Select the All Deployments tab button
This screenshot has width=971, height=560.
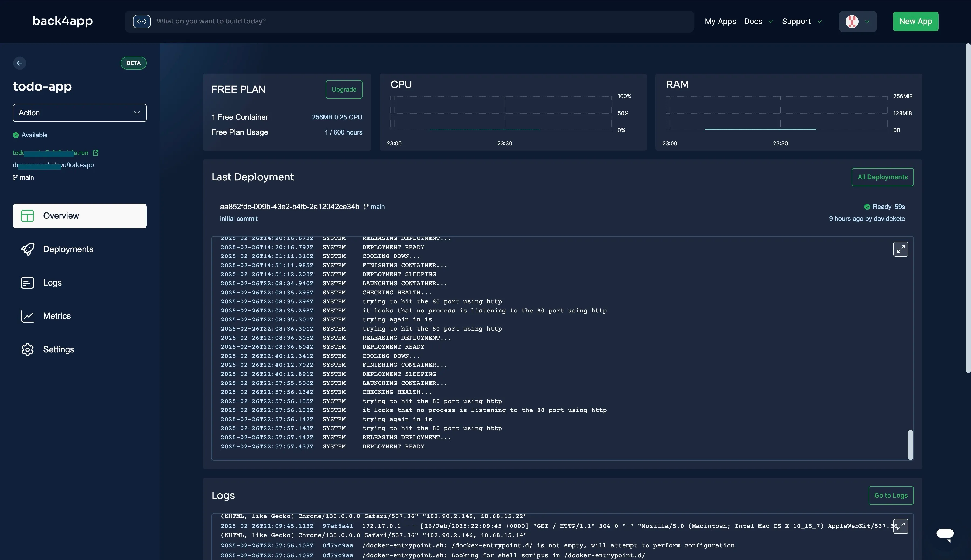point(882,177)
